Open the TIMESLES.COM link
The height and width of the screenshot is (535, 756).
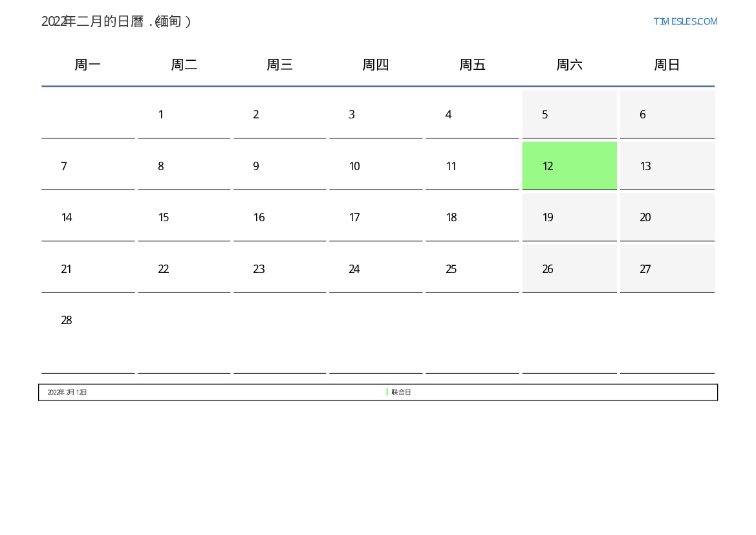(x=685, y=21)
